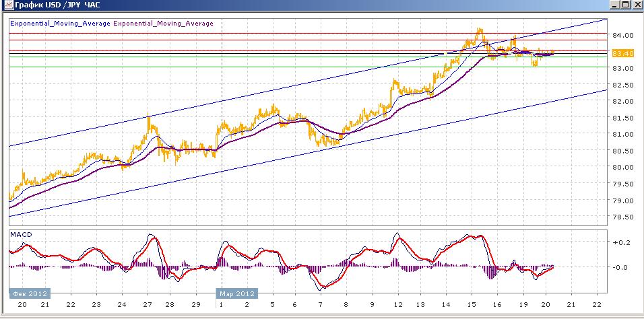
Task: Click date label 12 on time axis
Action: 397,305
